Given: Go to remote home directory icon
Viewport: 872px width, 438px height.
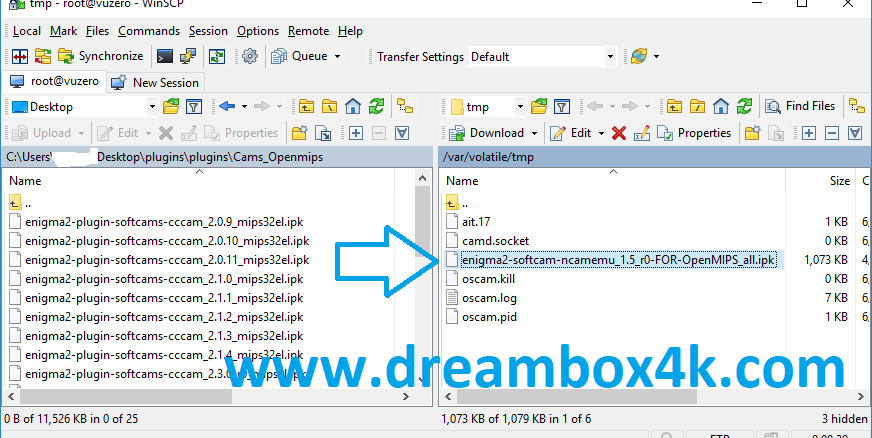Looking at the screenshot, I should coord(721,106).
